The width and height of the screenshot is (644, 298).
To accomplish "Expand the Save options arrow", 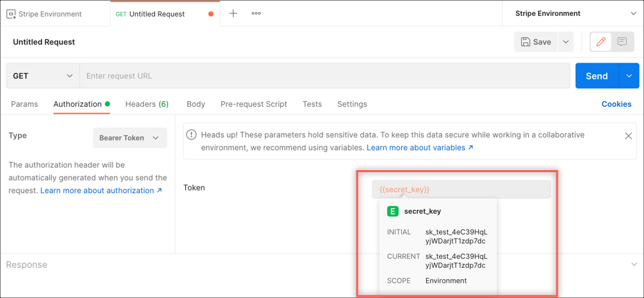I will coord(566,42).
